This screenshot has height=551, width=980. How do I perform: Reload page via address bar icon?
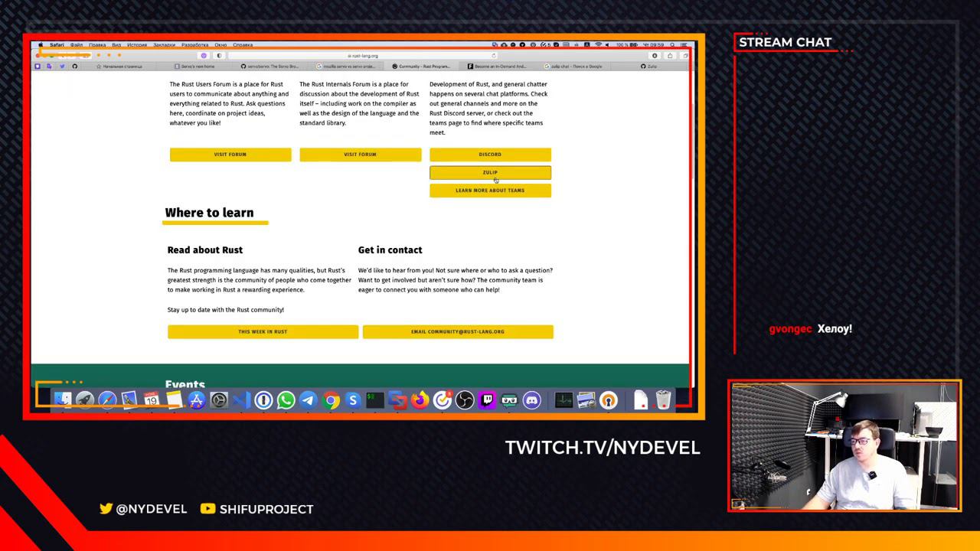coord(493,55)
